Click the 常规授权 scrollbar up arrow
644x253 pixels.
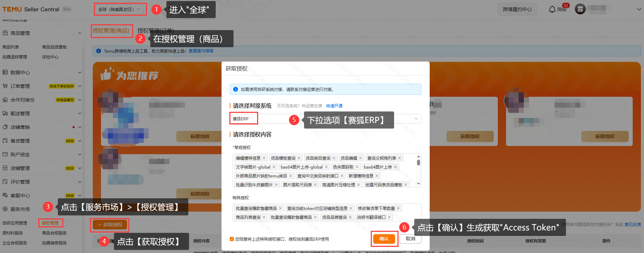point(418,156)
